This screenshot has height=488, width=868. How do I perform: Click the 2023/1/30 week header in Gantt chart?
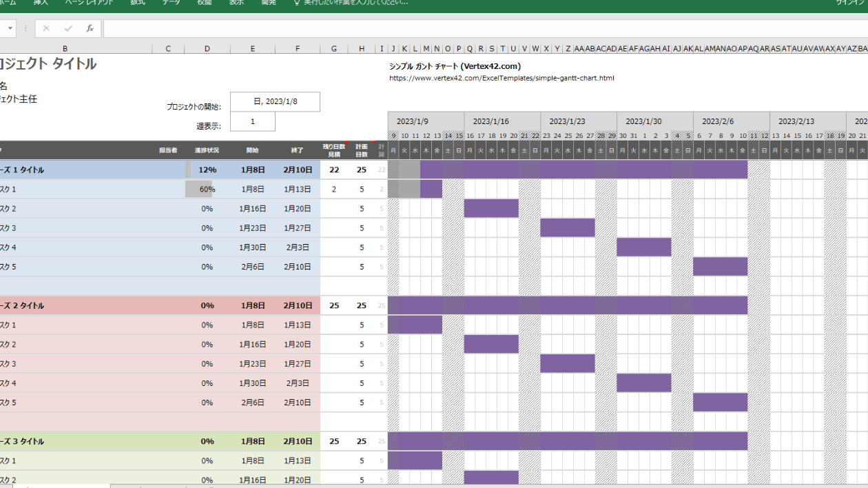point(655,121)
